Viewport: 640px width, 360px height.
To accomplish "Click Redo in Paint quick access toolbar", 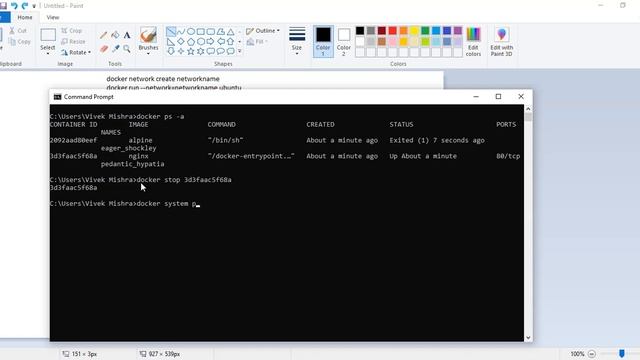I will (x=24, y=6).
